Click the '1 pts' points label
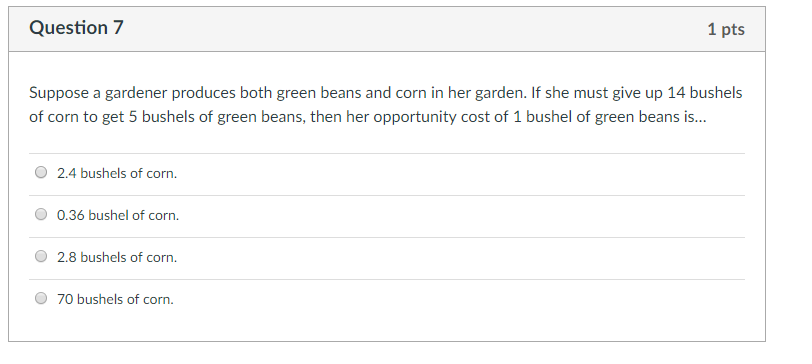 [x=726, y=30]
